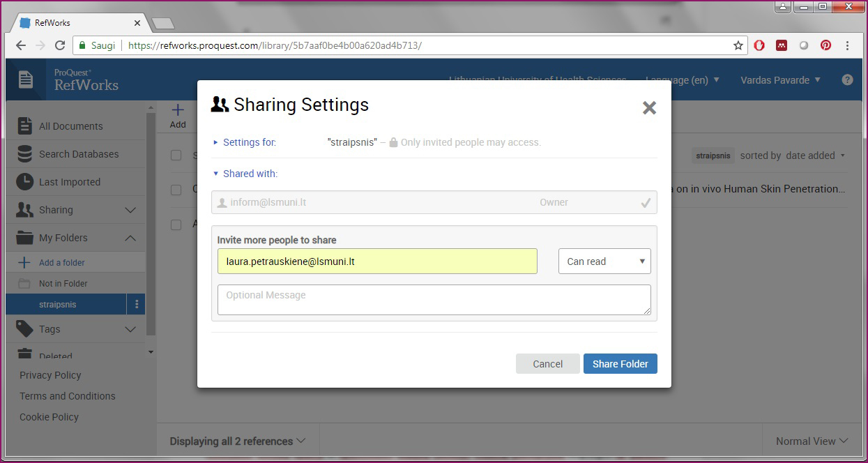Close the Sharing Settings dialog with X
Screen dimensions: 868x463
(x=649, y=108)
